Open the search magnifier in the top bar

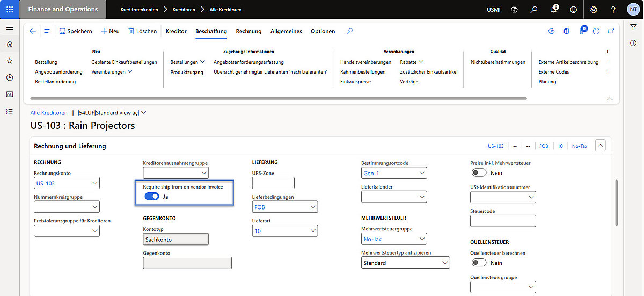pyautogui.click(x=534, y=10)
